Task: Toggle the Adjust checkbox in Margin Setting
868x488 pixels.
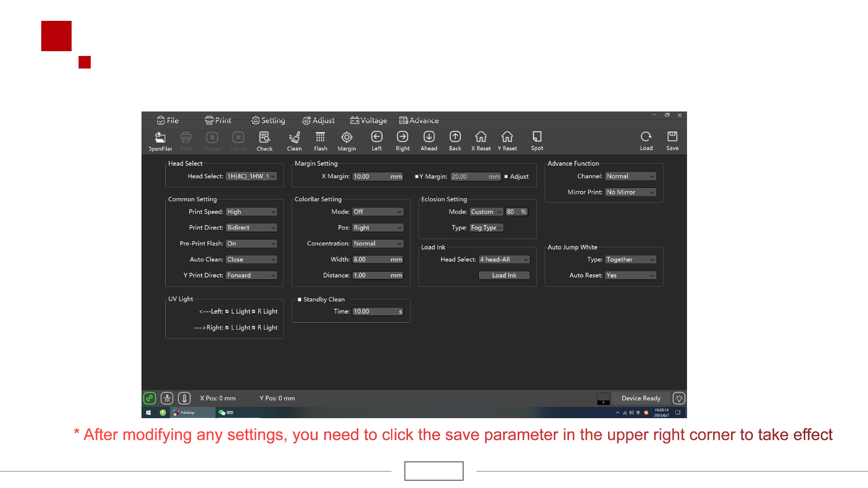Action: pyautogui.click(x=506, y=177)
